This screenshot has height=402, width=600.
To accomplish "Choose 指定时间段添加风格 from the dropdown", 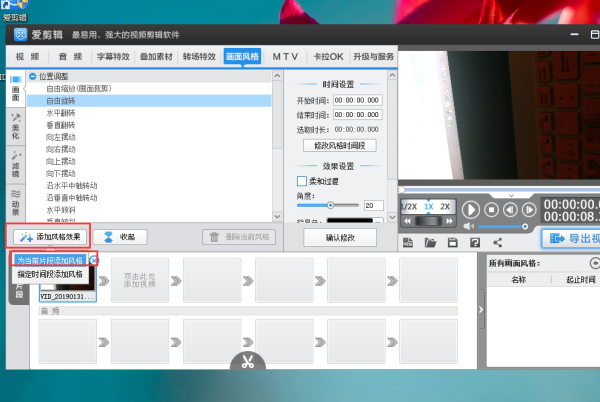I will (x=50, y=272).
